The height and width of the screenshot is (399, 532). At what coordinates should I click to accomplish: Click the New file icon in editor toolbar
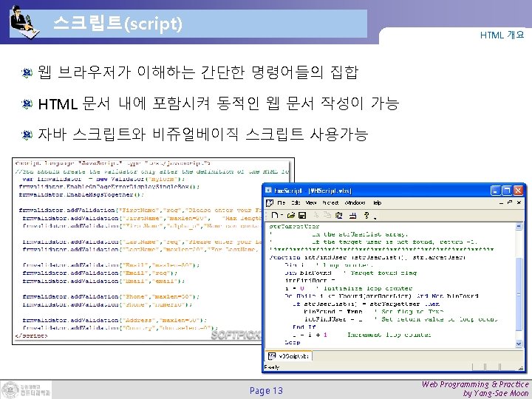tap(275, 215)
